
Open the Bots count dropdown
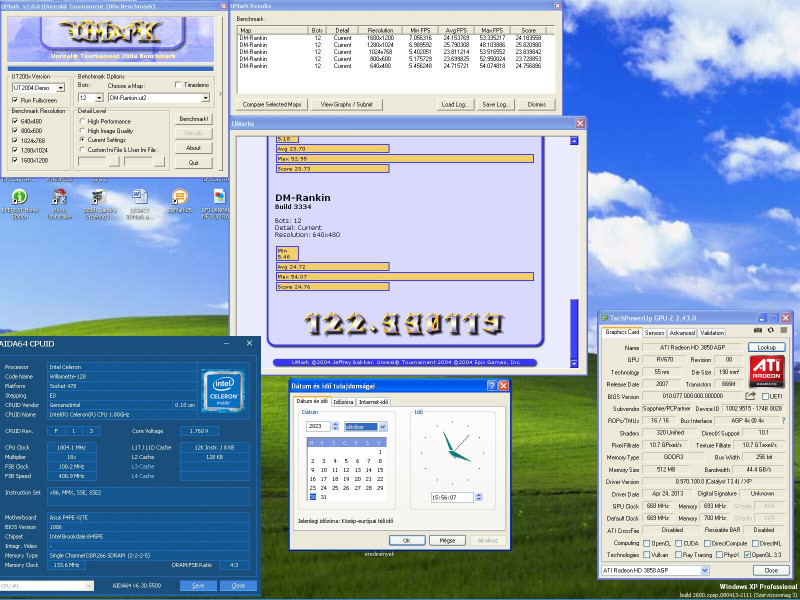click(99, 97)
